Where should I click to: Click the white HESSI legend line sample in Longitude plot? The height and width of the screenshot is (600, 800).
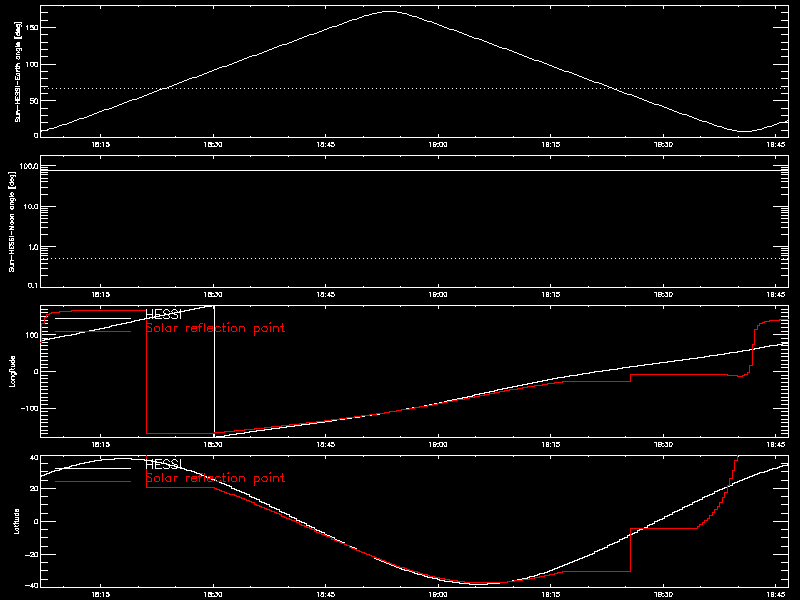pos(93,318)
